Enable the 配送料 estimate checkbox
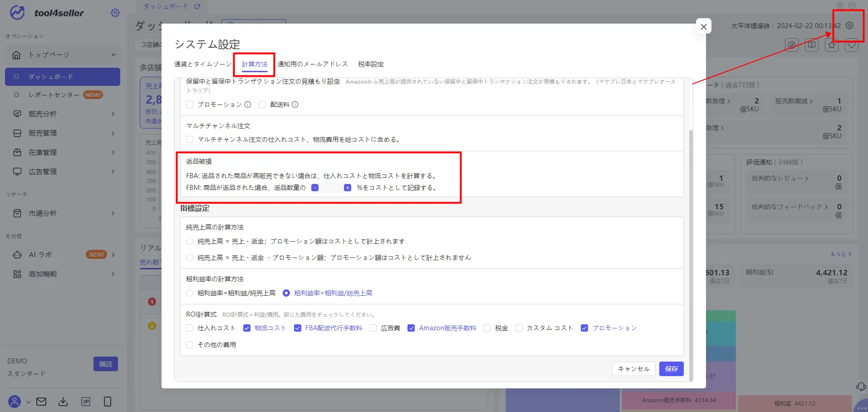This screenshot has width=868, height=412. 262,104
